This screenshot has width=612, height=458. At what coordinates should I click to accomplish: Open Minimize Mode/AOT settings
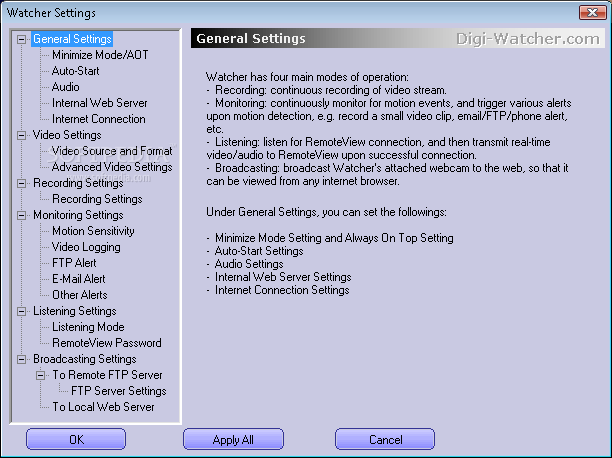click(x=100, y=55)
